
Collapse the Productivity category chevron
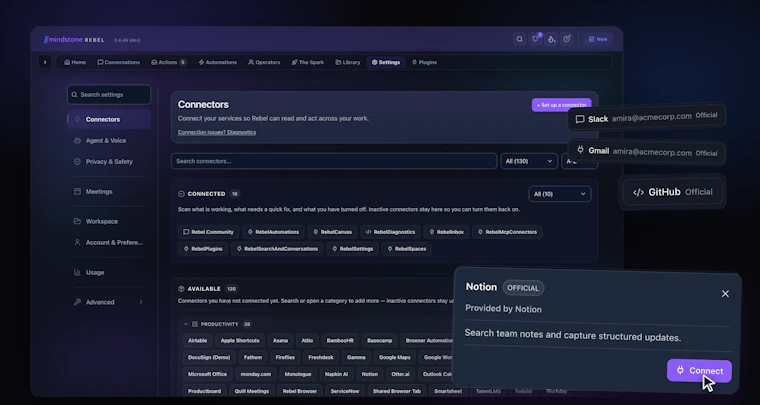186,324
